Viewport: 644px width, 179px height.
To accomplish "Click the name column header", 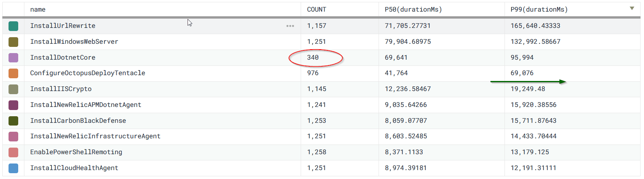I will (38, 10).
